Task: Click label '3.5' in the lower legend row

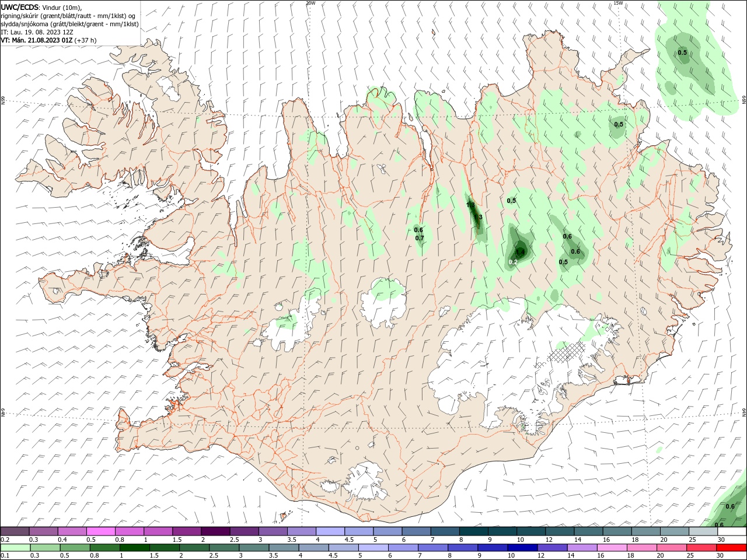Action: pos(273,556)
